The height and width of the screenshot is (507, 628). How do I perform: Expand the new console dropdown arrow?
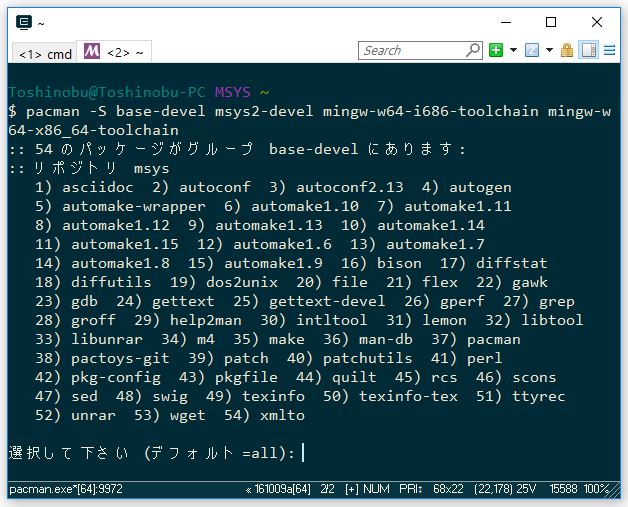click(513, 50)
